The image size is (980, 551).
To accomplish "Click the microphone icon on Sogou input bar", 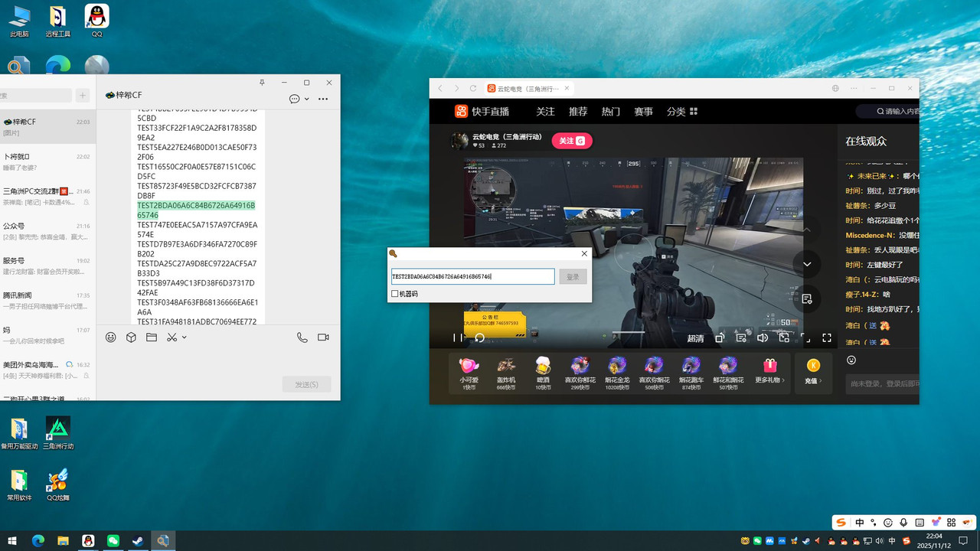I will [x=904, y=523].
